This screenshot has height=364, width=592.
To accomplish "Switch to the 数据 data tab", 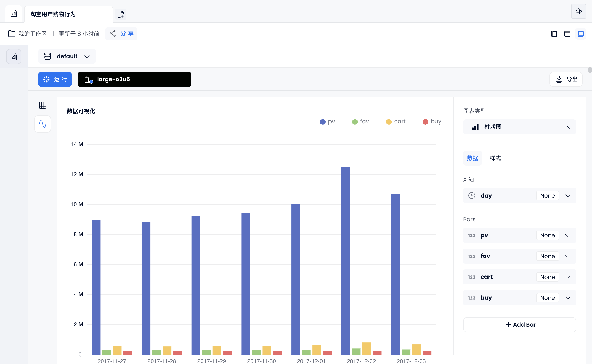I will (472, 158).
